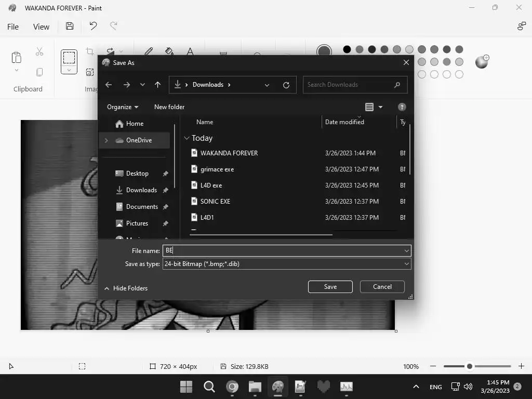The width and height of the screenshot is (532, 399).
Task: Show hidden system tray icons chevron
Action: 416,387
